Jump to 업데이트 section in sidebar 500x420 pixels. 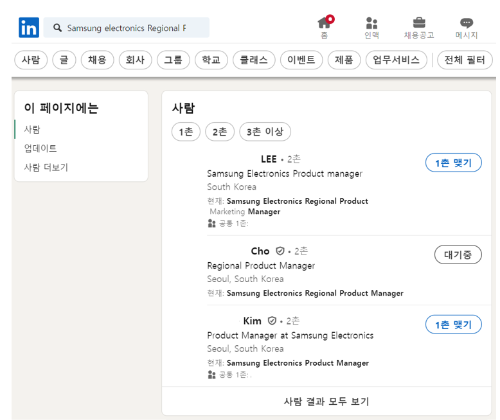[40, 148]
